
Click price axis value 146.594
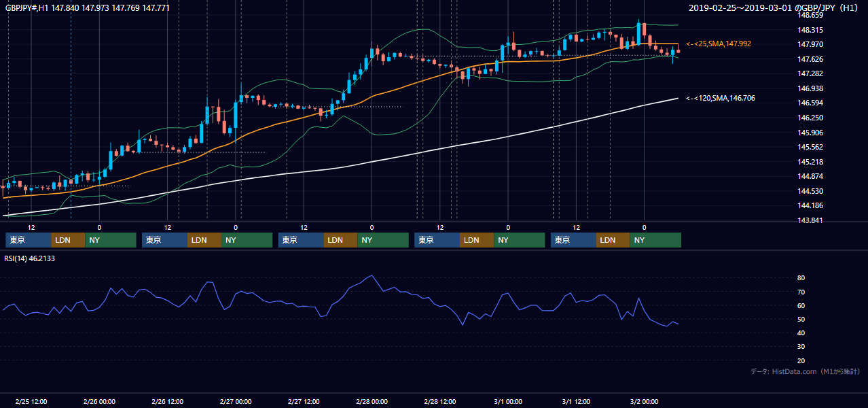click(x=811, y=103)
